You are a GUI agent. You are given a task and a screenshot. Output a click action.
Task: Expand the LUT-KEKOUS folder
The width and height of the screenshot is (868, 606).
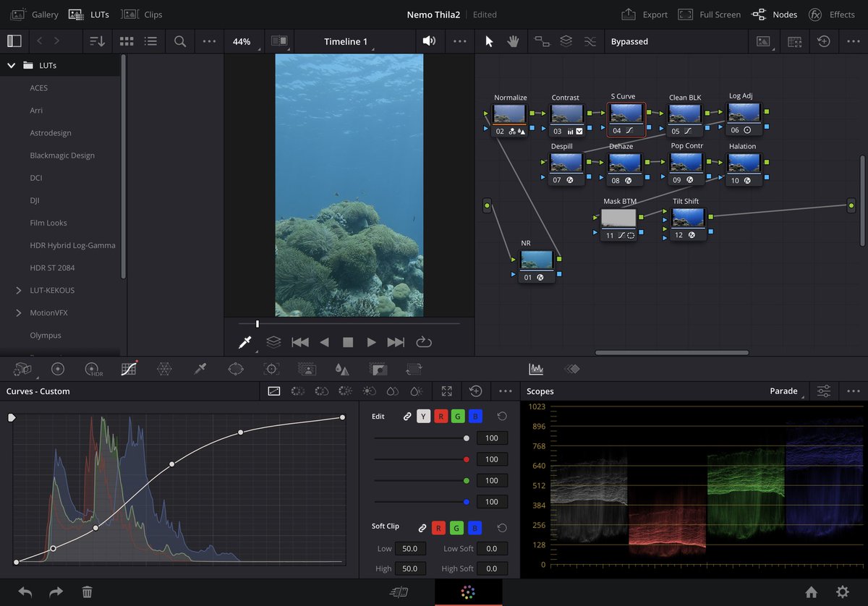[x=19, y=291]
